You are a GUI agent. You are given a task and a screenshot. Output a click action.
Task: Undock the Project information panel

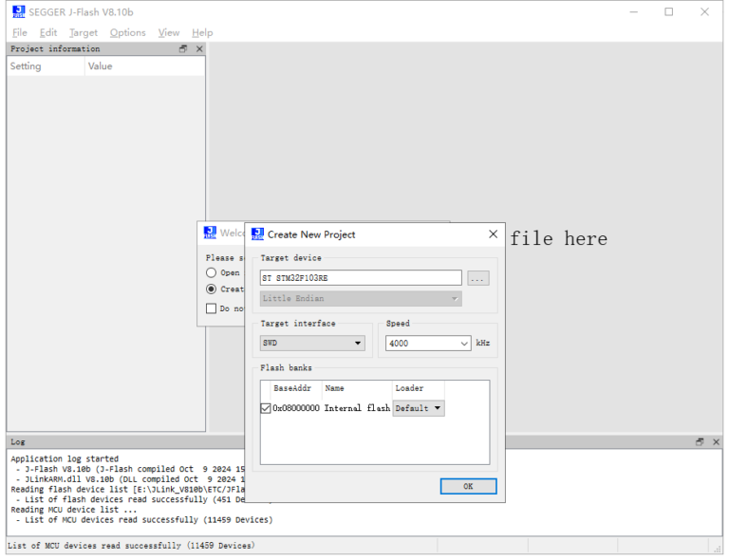183,49
